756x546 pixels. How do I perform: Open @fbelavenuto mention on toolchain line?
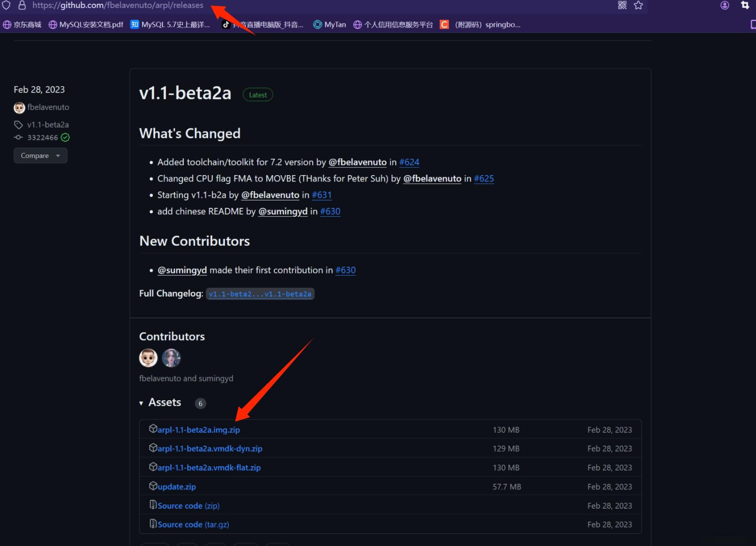pyautogui.click(x=358, y=162)
